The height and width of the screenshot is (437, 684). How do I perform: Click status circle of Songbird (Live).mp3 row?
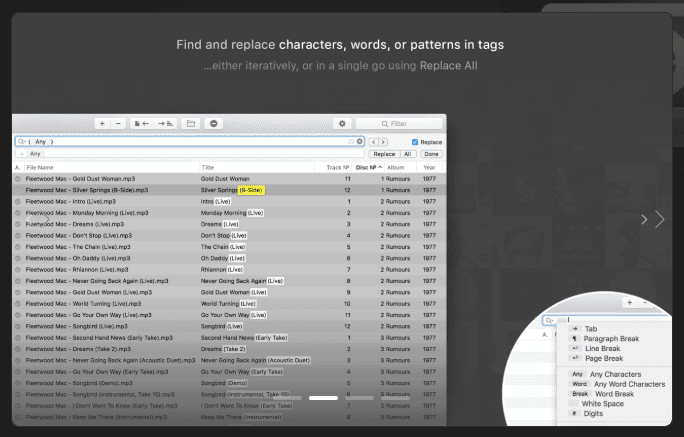(18, 326)
